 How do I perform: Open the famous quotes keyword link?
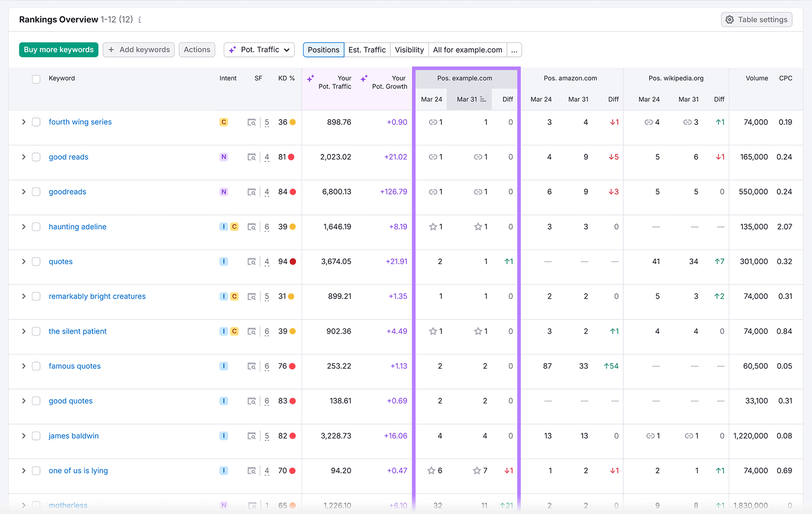pyautogui.click(x=74, y=366)
